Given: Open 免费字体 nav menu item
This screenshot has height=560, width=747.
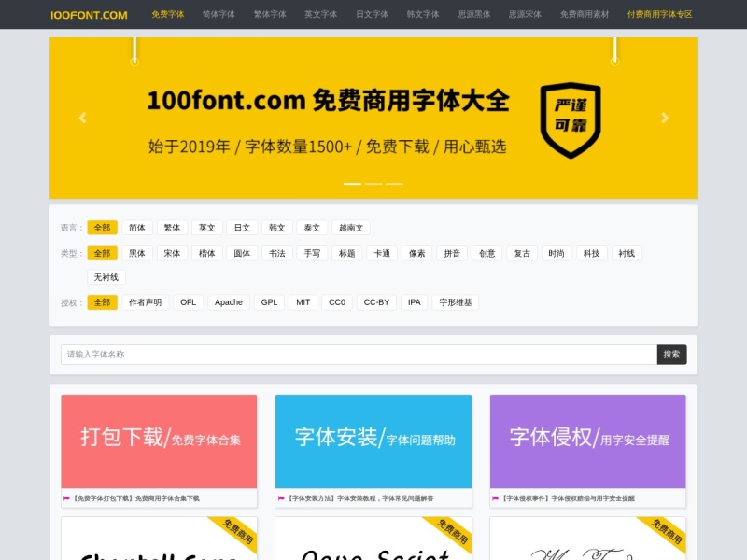Looking at the screenshot, I should (168, 14).
